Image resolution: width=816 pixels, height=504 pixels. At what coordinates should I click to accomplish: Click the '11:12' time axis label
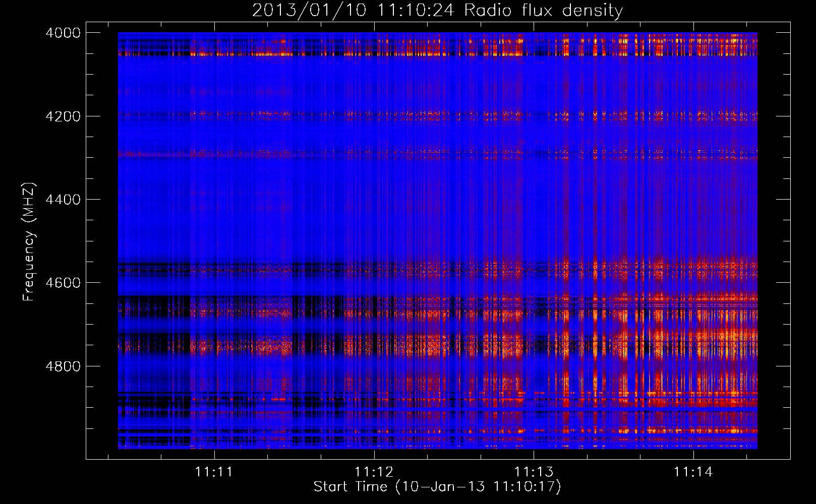click(x=374, y=472)
